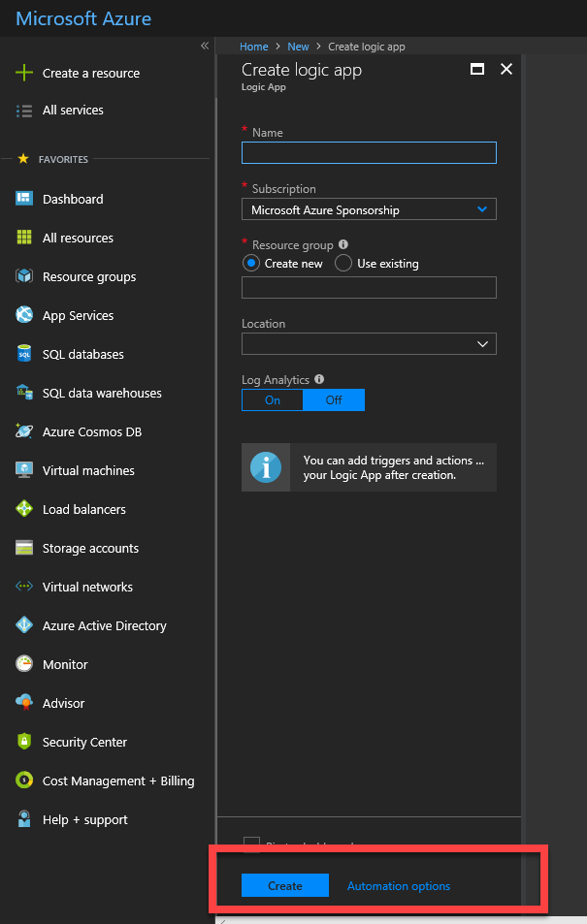This screenshot has height=924, width=587.
Task: Click the Create button
Action: 285,885
